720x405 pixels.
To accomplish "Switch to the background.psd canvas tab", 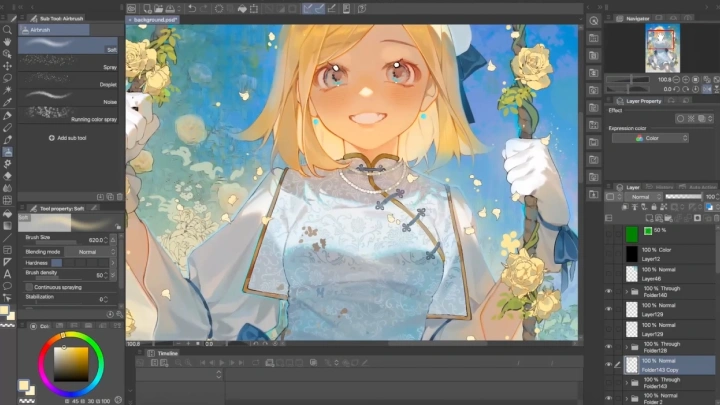I will tap(154, 19).
